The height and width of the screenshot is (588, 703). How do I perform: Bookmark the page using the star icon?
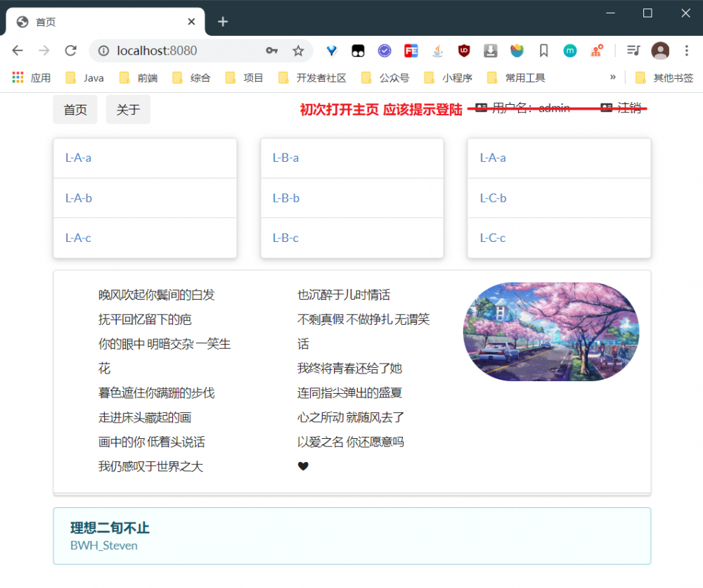298,51
